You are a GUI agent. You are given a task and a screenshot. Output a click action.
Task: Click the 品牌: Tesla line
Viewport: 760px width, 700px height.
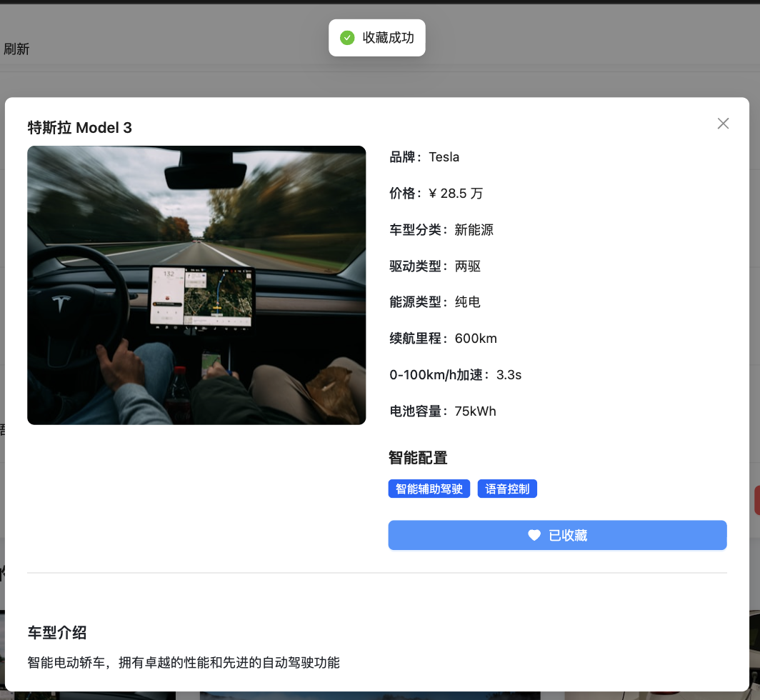point(424,157)
